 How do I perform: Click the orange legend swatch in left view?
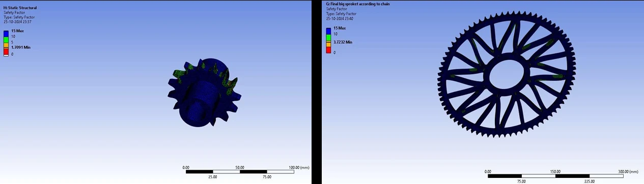[6, 45]
